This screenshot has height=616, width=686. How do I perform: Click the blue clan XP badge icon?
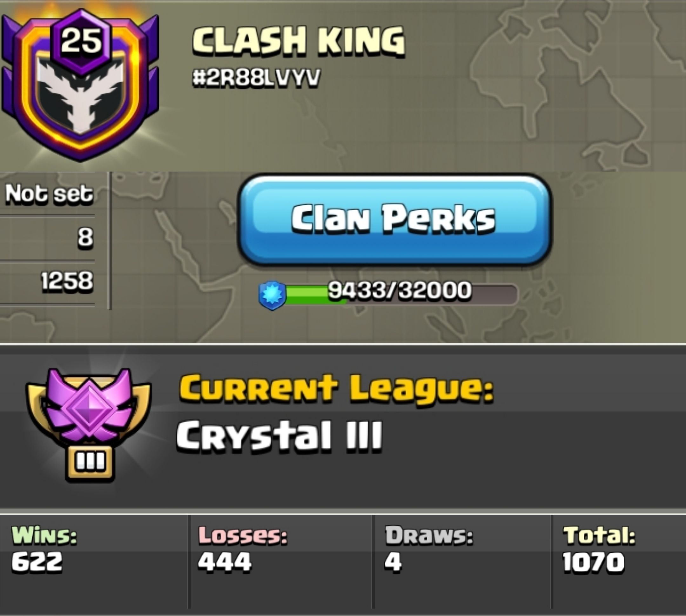pos(272,295)
